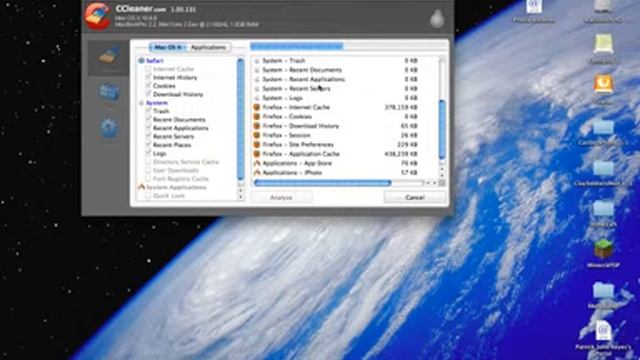Click Firefox icon beside Site Preferences result
640x360 pixels.
257,144
